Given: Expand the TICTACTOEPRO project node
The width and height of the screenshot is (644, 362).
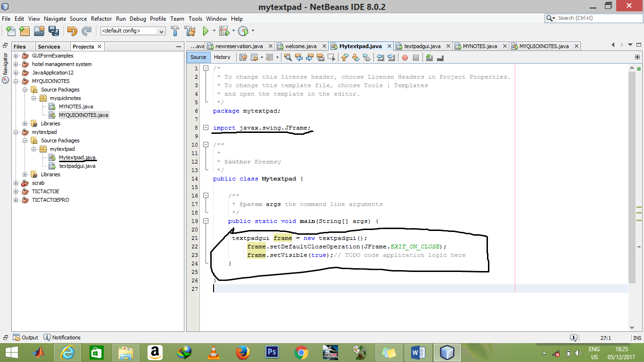Looking at the screenshot, I should pyautogui.click(x=17, y=200).
